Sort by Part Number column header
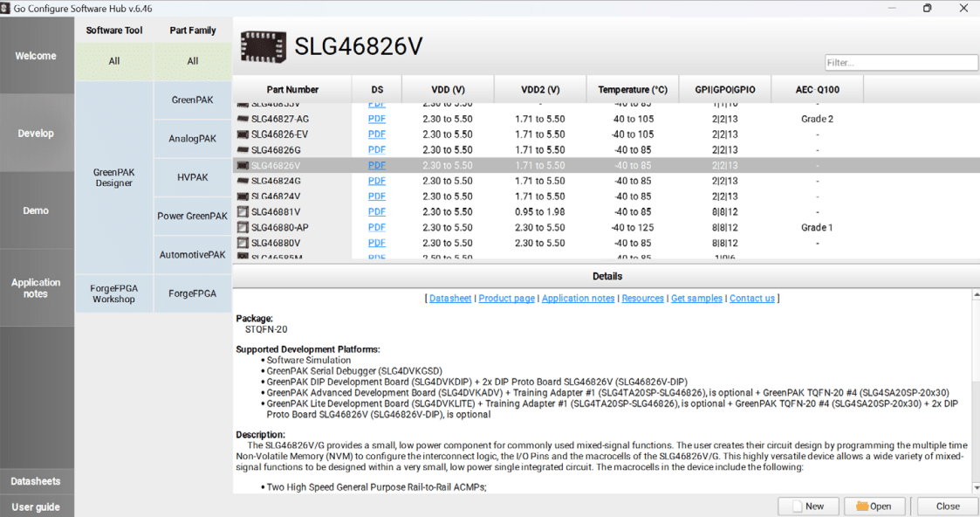Image resolution: width=980 pixels, height=517 pixels. click(292, 89)
